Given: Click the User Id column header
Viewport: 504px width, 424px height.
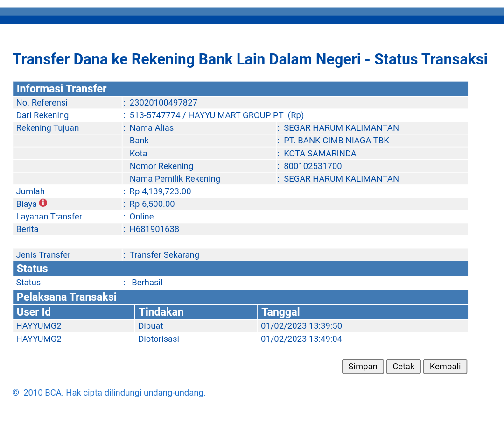Looking at the screenshot, I should pos(34,312).
